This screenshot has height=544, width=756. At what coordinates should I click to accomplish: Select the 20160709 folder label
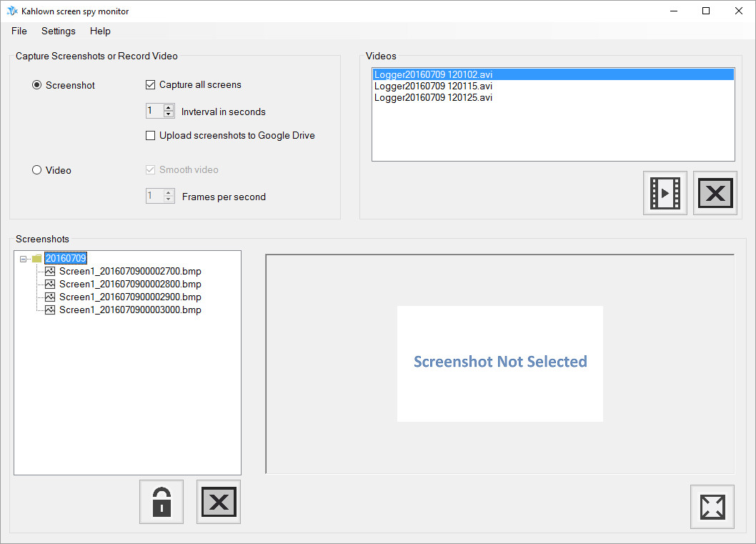point(66,258)
